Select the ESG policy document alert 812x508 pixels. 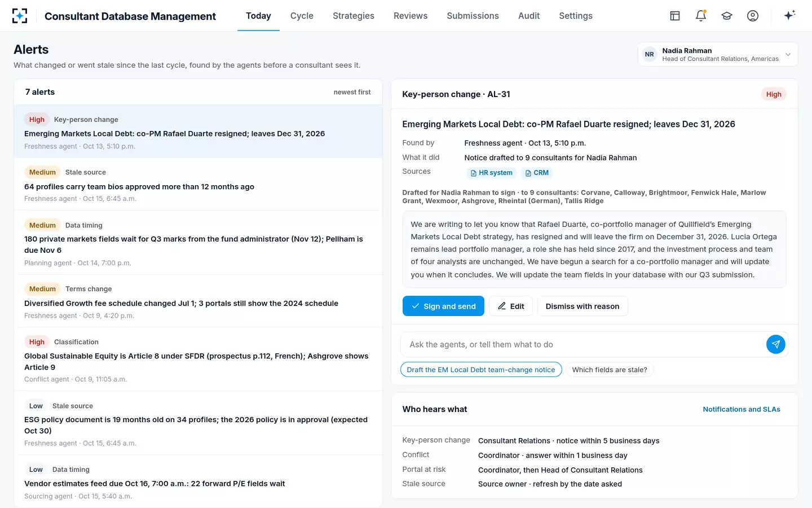198,423
